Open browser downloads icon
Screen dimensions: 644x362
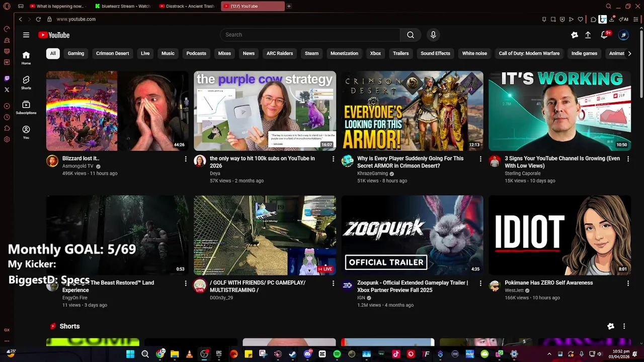point(612,19)
